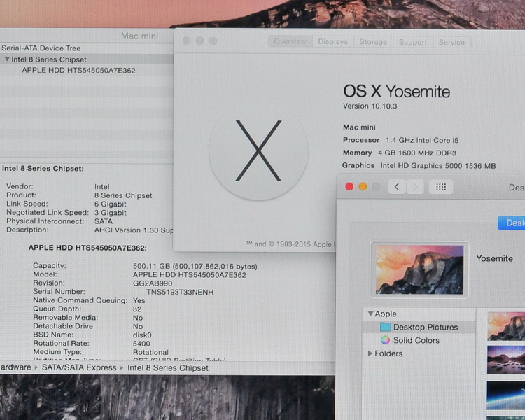This screenshot has height=420, width=525.
Task: Collapse the Intel 8 Series Chipset tree row
Action: point(7,59)
